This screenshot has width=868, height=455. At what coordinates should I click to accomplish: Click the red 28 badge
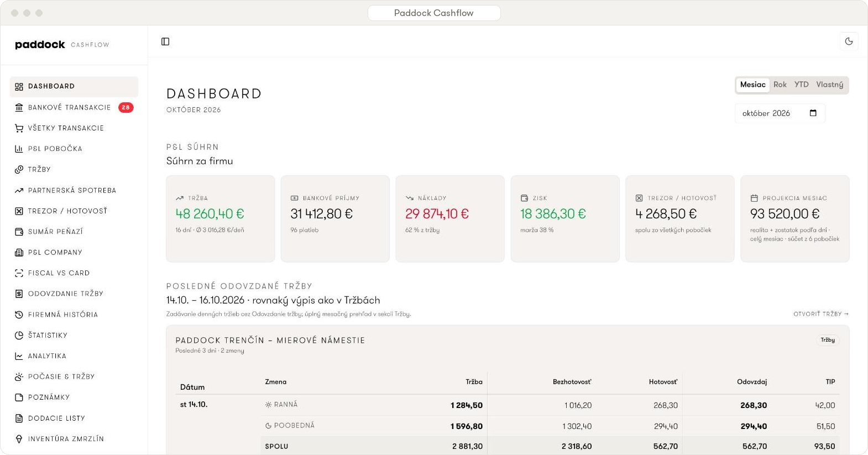(x=126, y=107)
